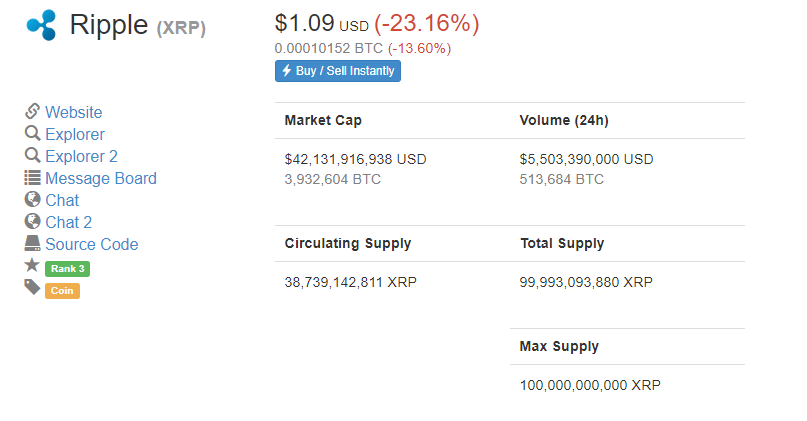Click the drive icon beside Source Code

point(32,243)
